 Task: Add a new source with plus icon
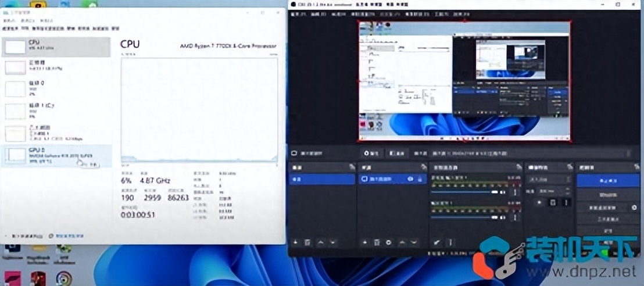click(364, 242)
